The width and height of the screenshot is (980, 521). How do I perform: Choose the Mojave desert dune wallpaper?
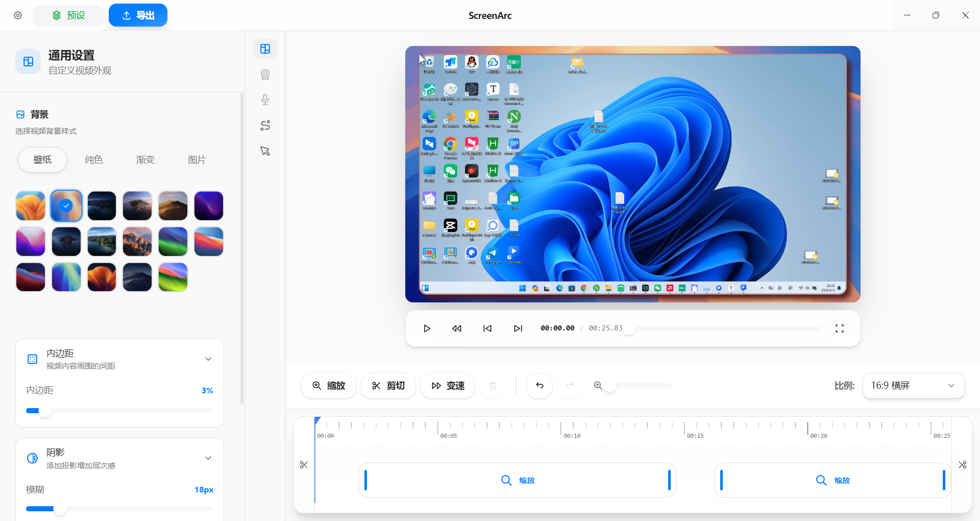(173, 206)
